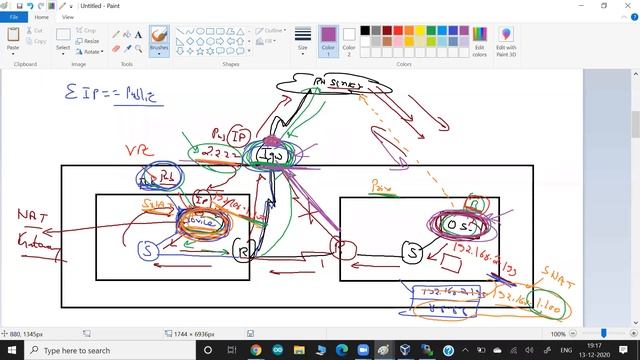Click the Redo arrow in title bar
The height and width of the screenshot is (360, 640).
tap(40, 6)
